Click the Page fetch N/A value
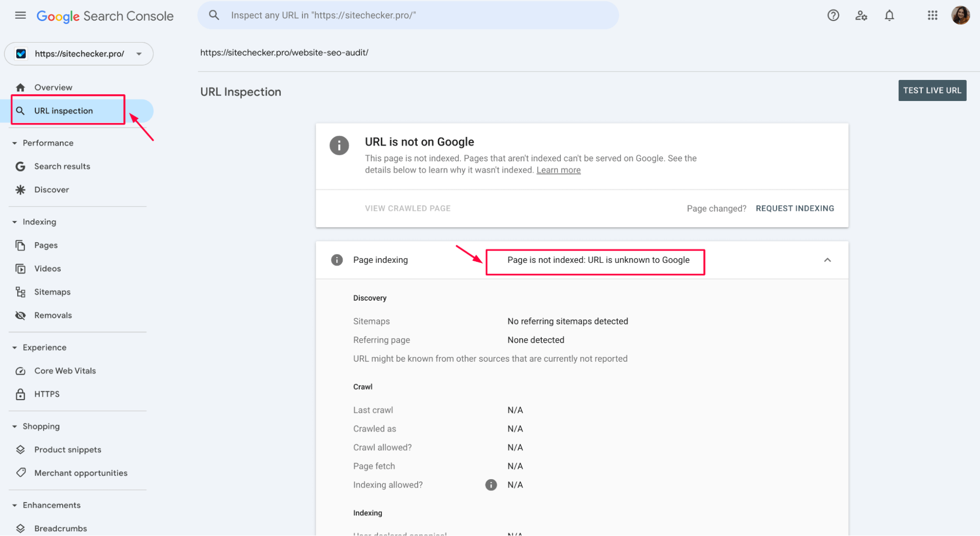 [515, 466]
